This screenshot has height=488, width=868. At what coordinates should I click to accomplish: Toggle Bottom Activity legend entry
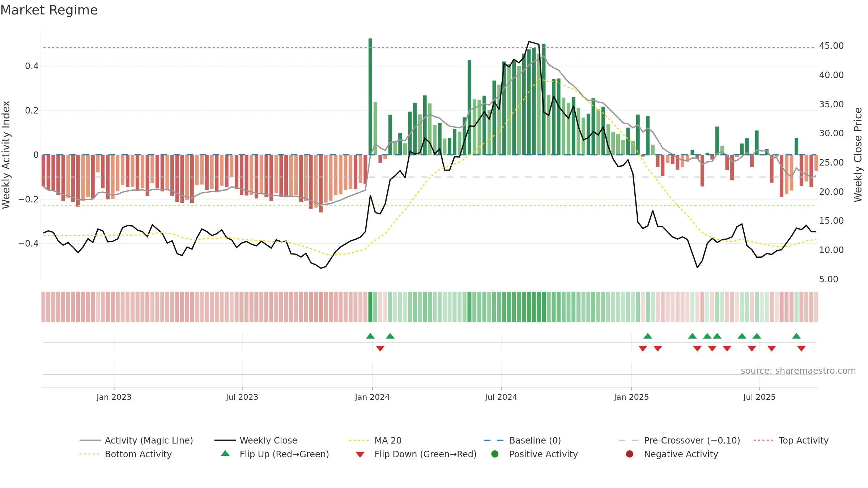125,454
